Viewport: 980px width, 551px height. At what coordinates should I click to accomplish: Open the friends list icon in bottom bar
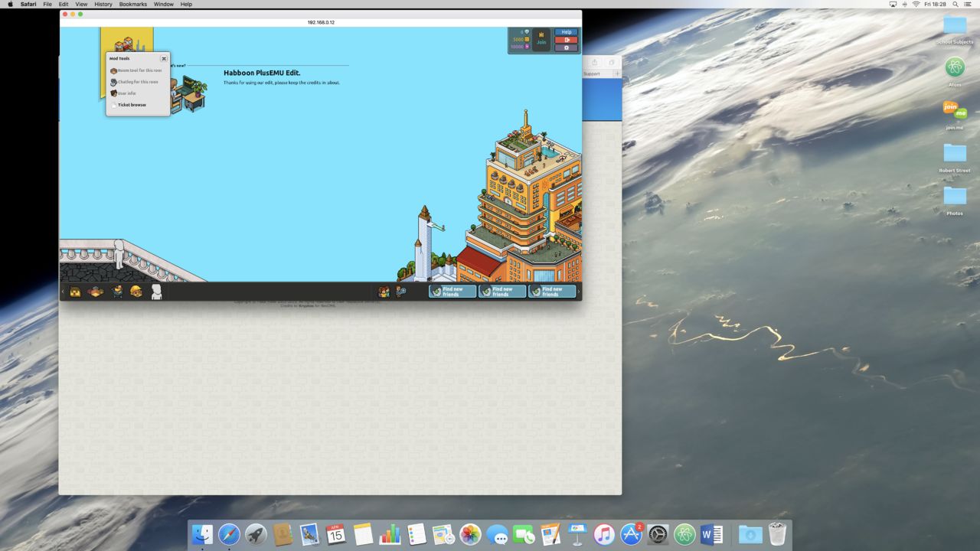coord(384,292)
